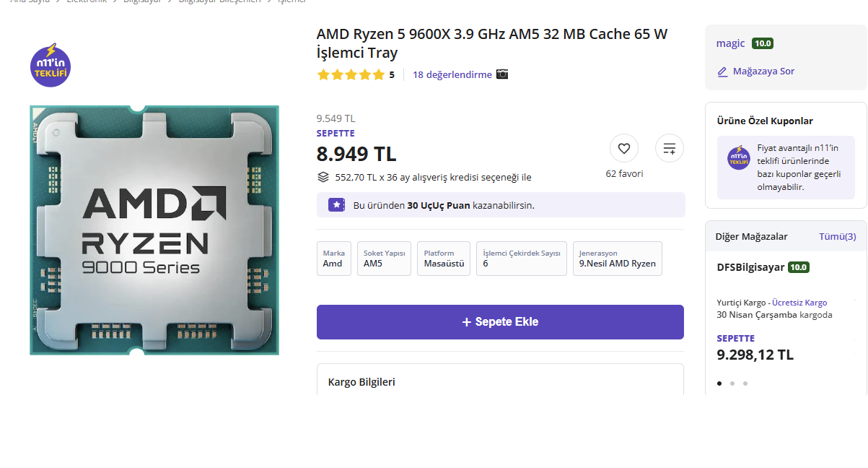Select the second carousel dot under other stores
This screenshot has width=868, height=468.
(x=732, y=383)
